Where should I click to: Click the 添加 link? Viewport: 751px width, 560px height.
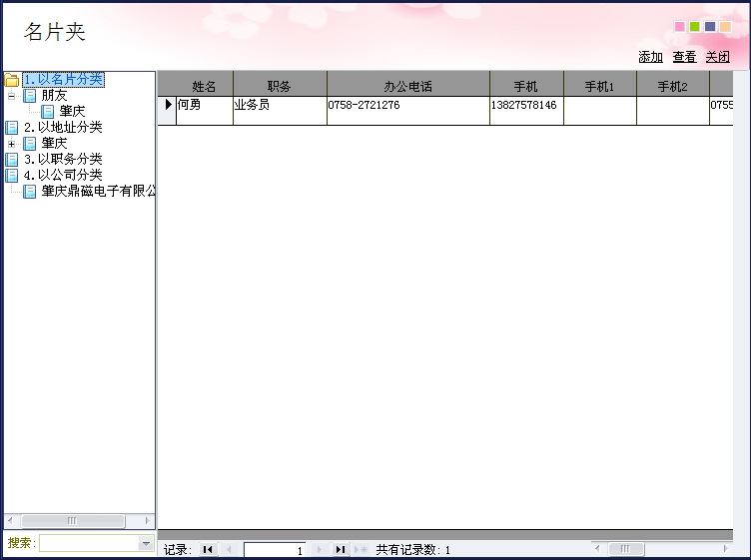point(650,57)
